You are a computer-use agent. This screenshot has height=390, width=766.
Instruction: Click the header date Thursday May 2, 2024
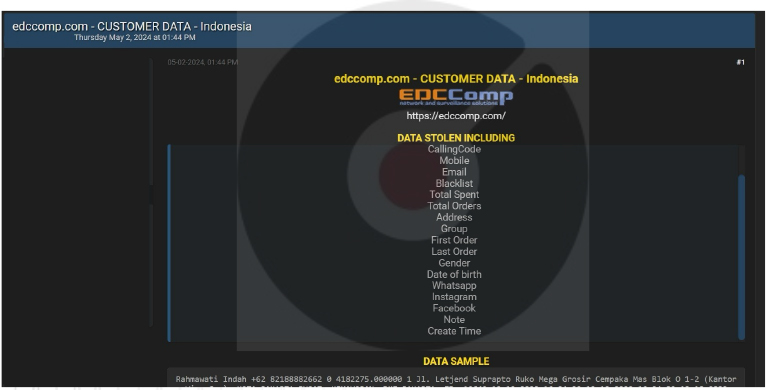135,38
